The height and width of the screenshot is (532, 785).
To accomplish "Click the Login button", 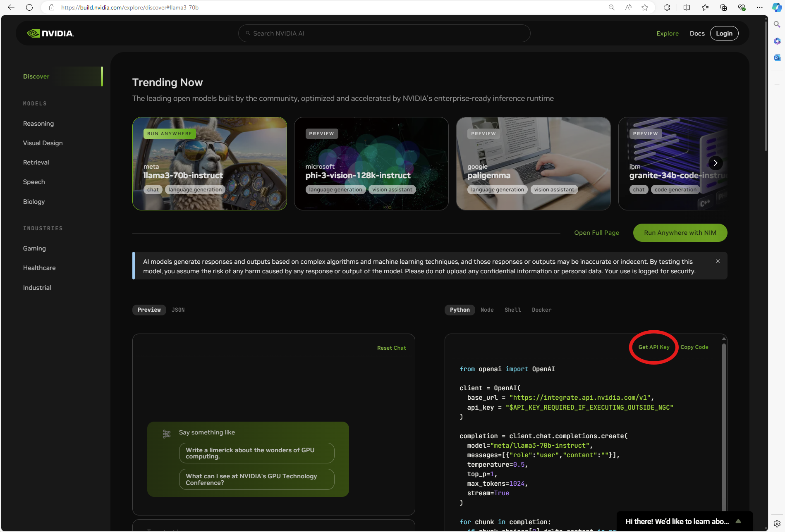I will click(x=724, y=33).
